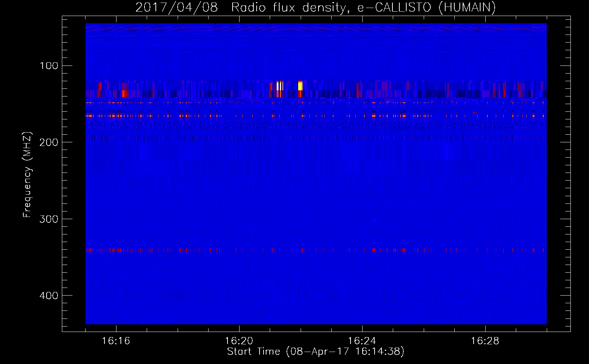Click the '16:24' time tick label
This screenshot has height=364, width=589.
pos(362,341)
